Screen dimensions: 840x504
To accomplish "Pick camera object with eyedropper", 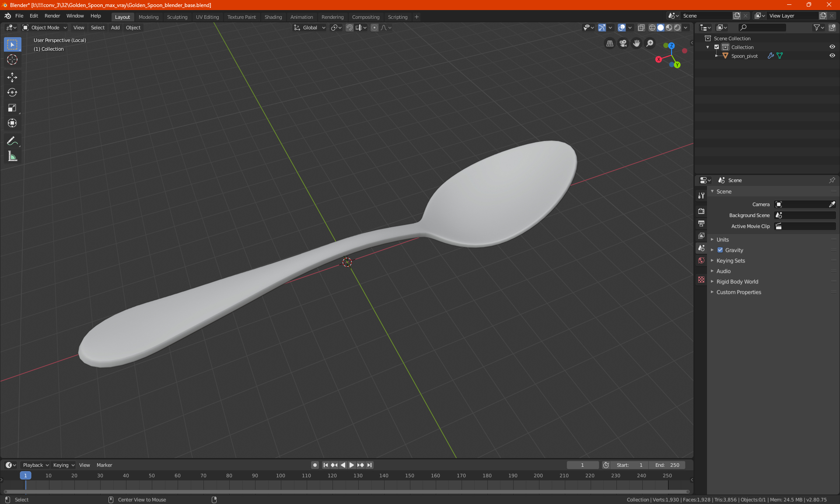I will 832,204.
